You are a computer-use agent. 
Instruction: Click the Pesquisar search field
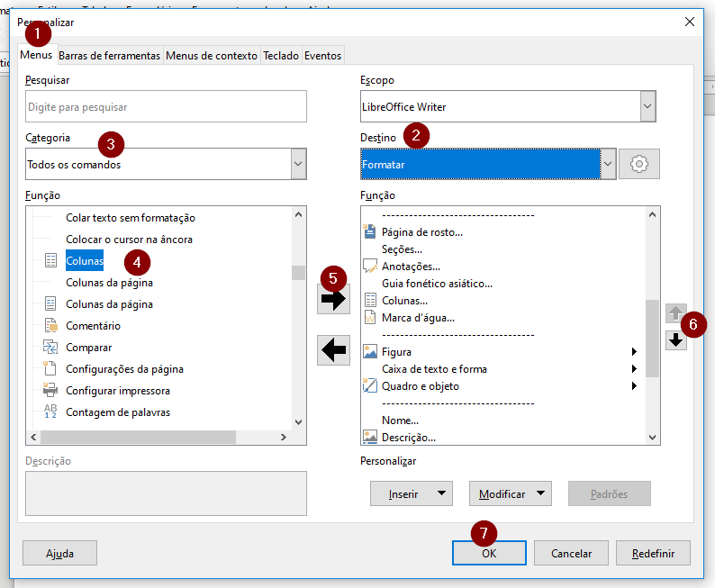tap(166, 107)
